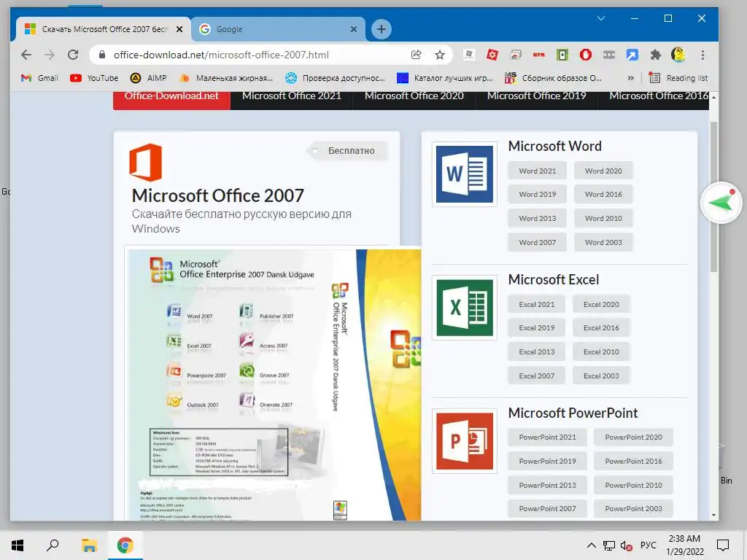The height and width of the screenshot is (560, 747).
Task: Click the Microsoft Word app icon
Action: point(465,174)
